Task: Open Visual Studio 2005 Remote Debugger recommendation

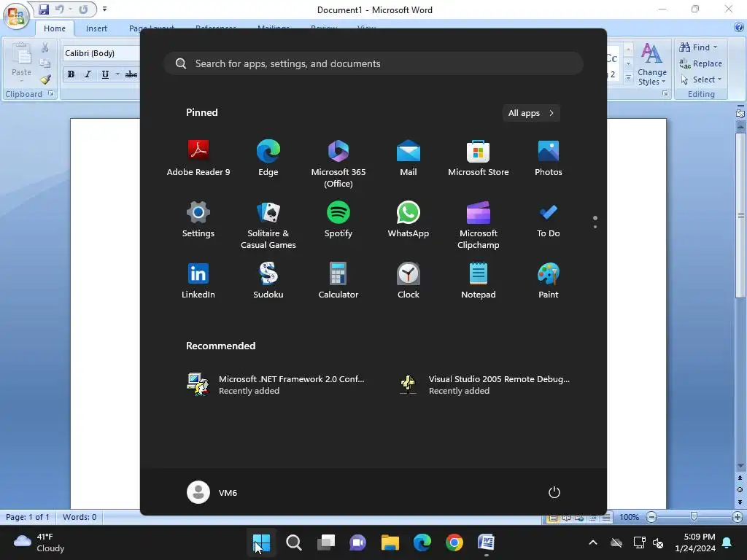Action: (485, 384)
